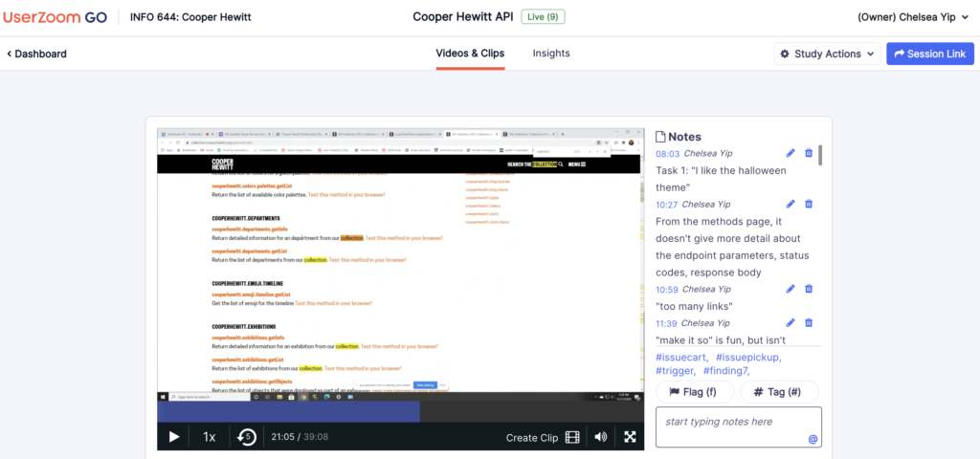Screen dimensions: 980x459
Task: Edit the 10:27 note
Action: click(791, 205)
